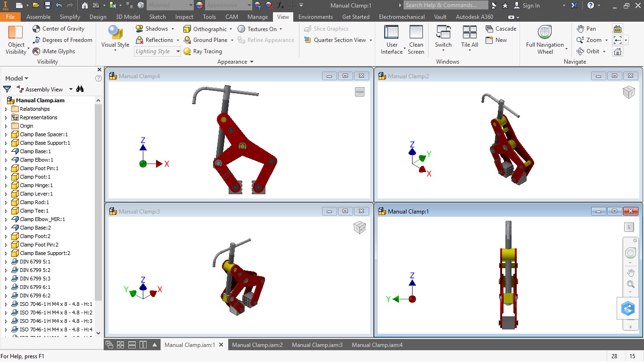This screenshot has height=362, width=644.
Task: Select the Zoom tool
Action: click(x=589, y=40)
